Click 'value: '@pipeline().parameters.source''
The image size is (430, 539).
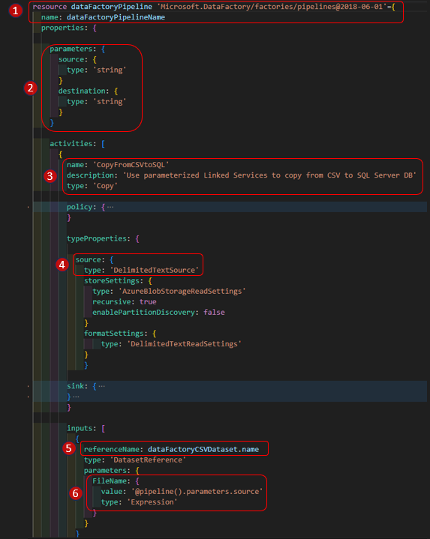click(x=182, y=492)
